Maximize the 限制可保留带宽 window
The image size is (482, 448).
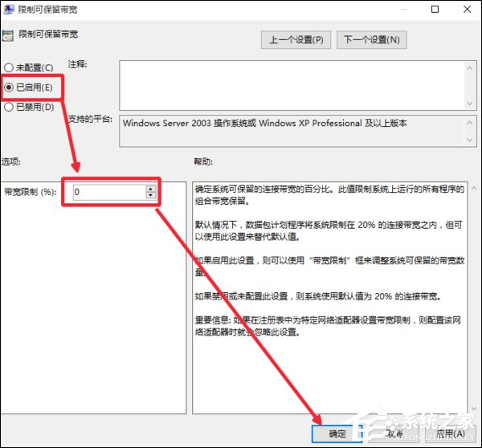435,10
